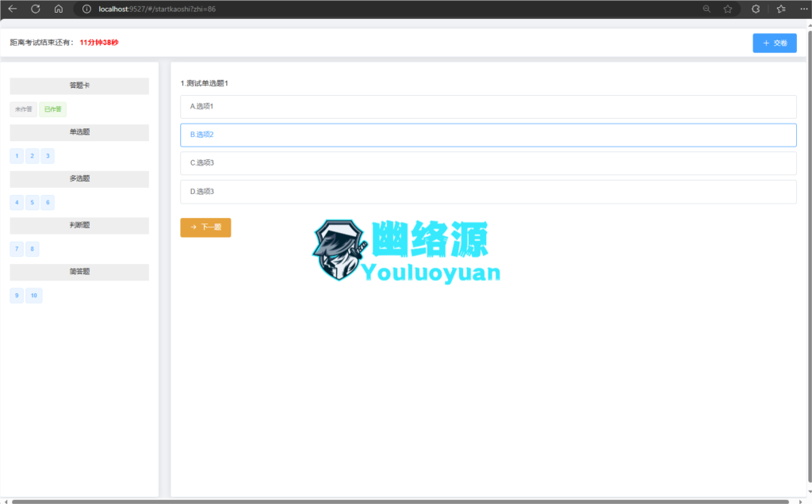Open the browser extensions icon
The height and width of the screenshot is (504, 812).
point(756,9)
